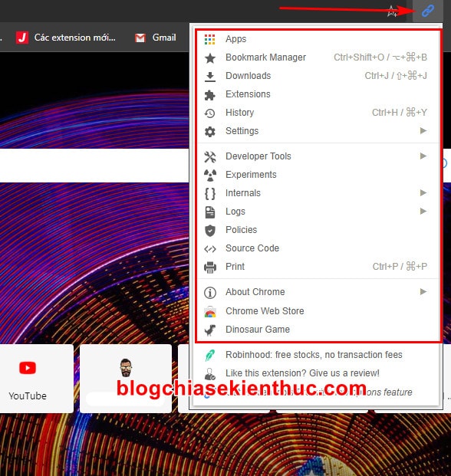Expand the Logs submenu arrow
Image resolution: width=451 pixels, height=476 pixels.
(x=423, y=212)
